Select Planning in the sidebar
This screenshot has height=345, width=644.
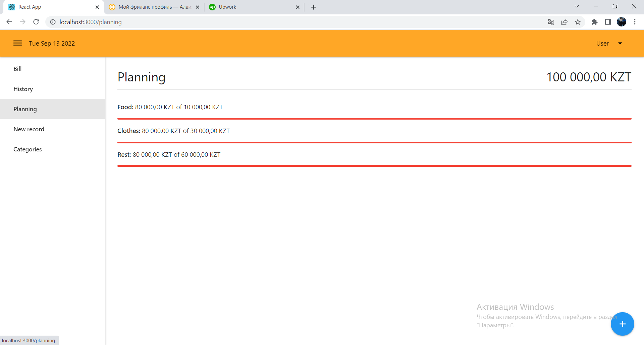pos(53,109)
